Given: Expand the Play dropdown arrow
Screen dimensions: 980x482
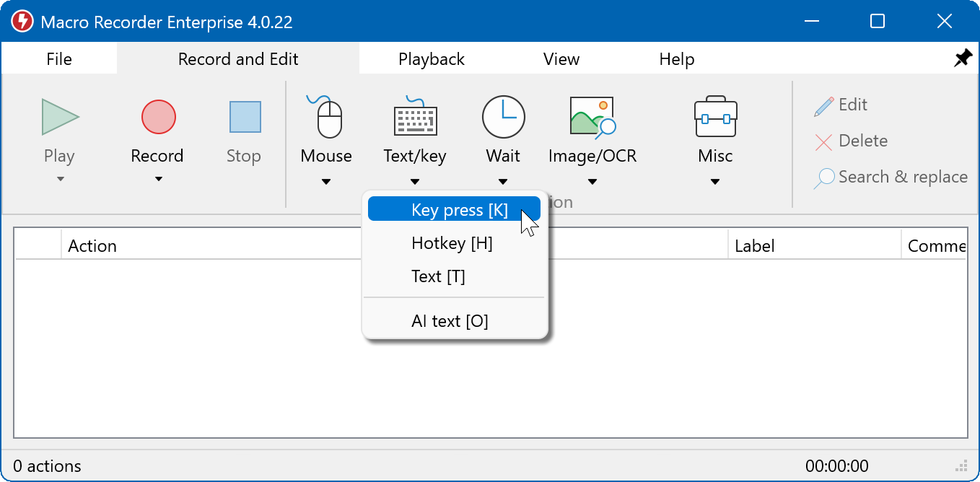Looking at the screenshot, I should [60, 180].
